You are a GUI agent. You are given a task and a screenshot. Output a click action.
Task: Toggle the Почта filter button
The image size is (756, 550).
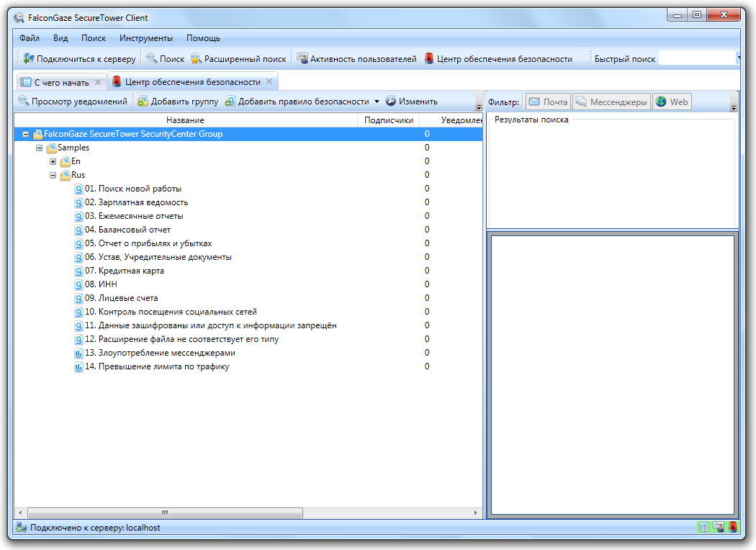click(548, 102)
